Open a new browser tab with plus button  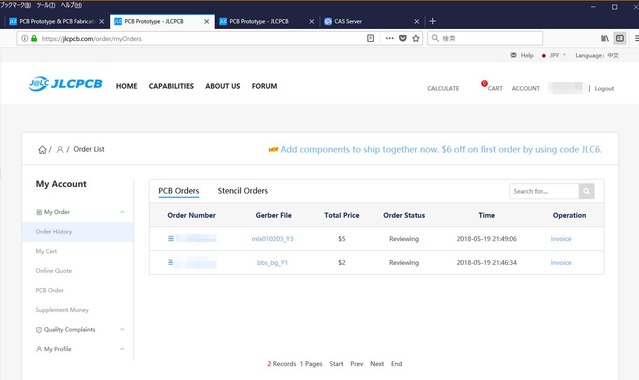point(433,21)
